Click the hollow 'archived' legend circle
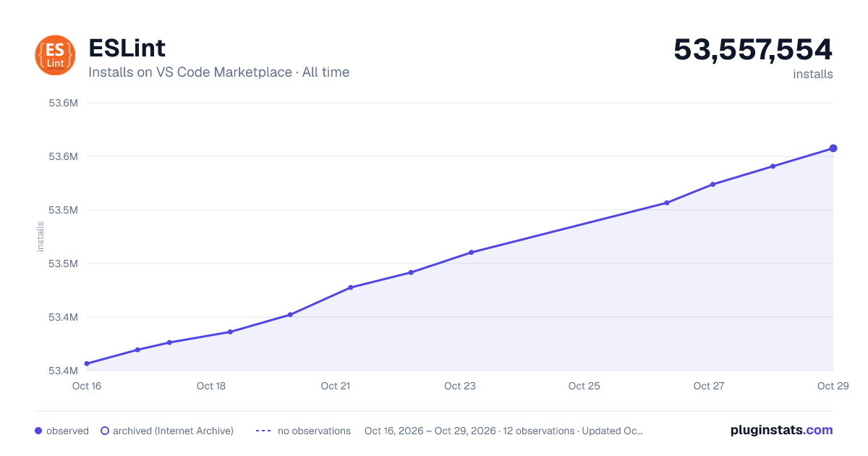Screen dimensions: 868x456 (x=105, y=431)
